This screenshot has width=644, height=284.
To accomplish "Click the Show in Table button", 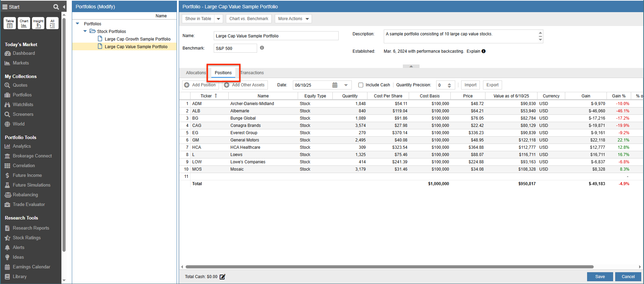I will 198,19.
